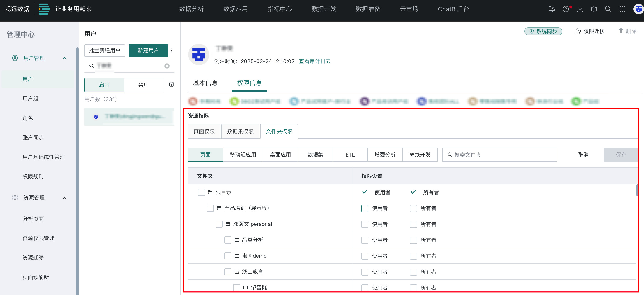Select the 根目录 folder checkbox
The height and width of the screenshot is (295, 644).
click(201, 192)
